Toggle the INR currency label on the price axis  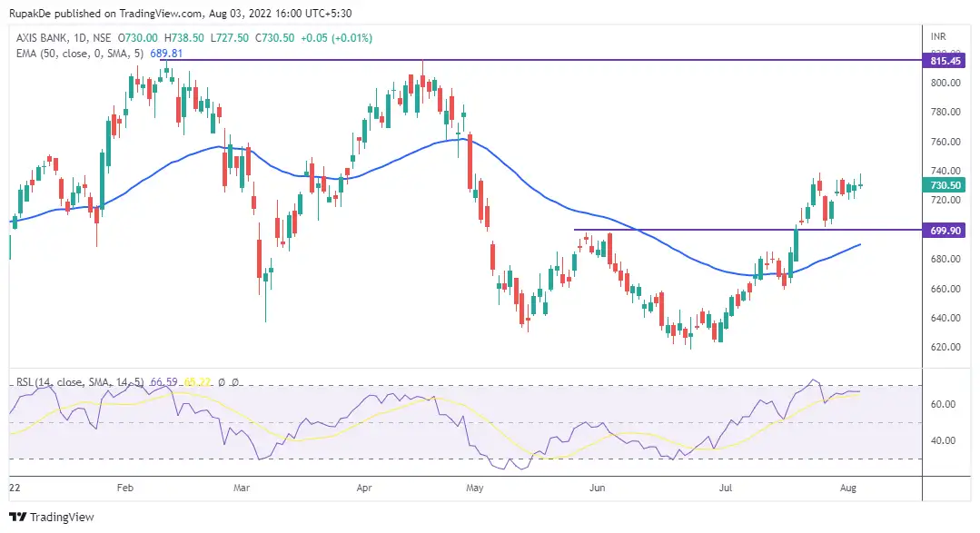point(939,38)
